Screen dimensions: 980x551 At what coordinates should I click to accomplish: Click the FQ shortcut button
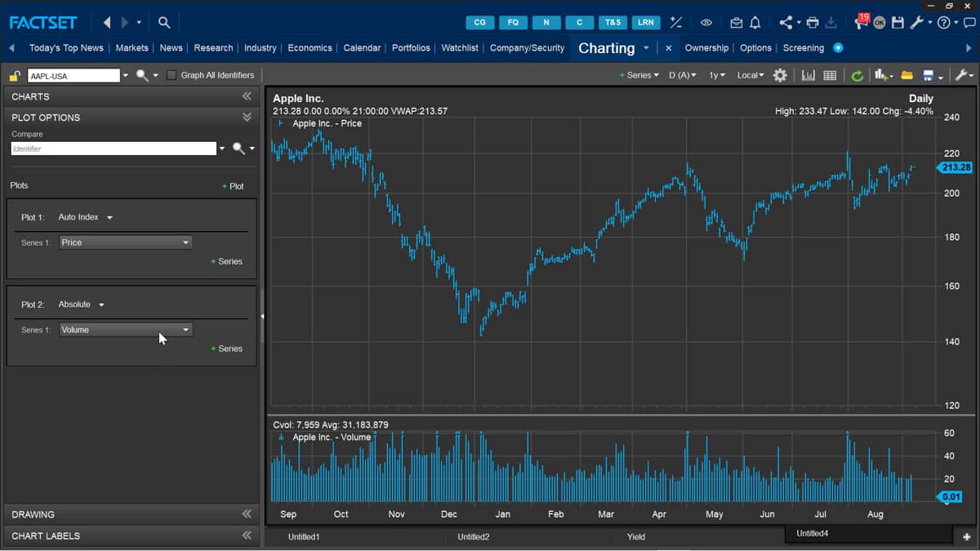[514, 23]
